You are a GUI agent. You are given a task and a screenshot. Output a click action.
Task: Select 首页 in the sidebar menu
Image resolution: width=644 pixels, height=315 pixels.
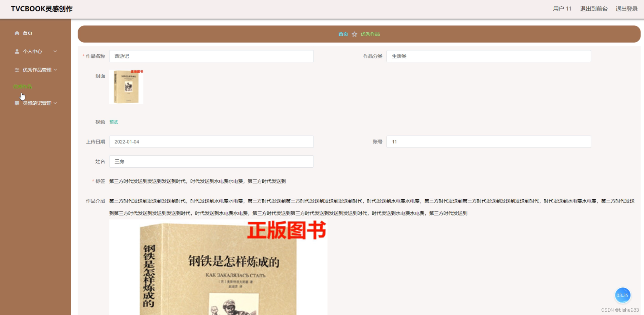point(27,33)
